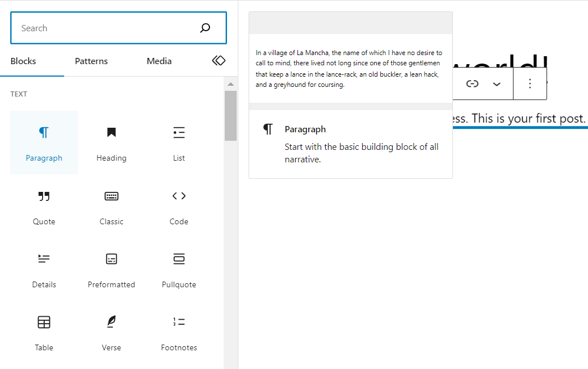
Task: Insert a Code block
Action: pos(179,206)
